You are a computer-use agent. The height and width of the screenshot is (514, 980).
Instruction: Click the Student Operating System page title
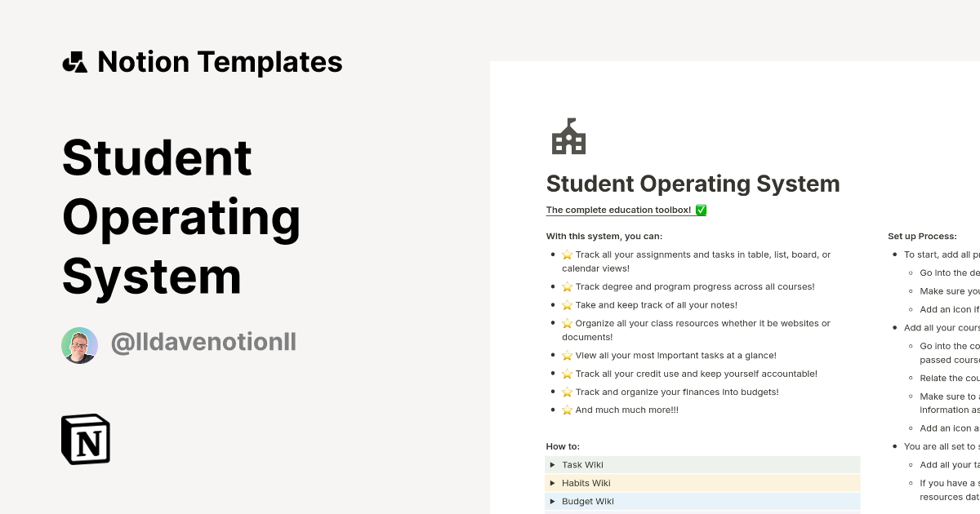point(693,184)
